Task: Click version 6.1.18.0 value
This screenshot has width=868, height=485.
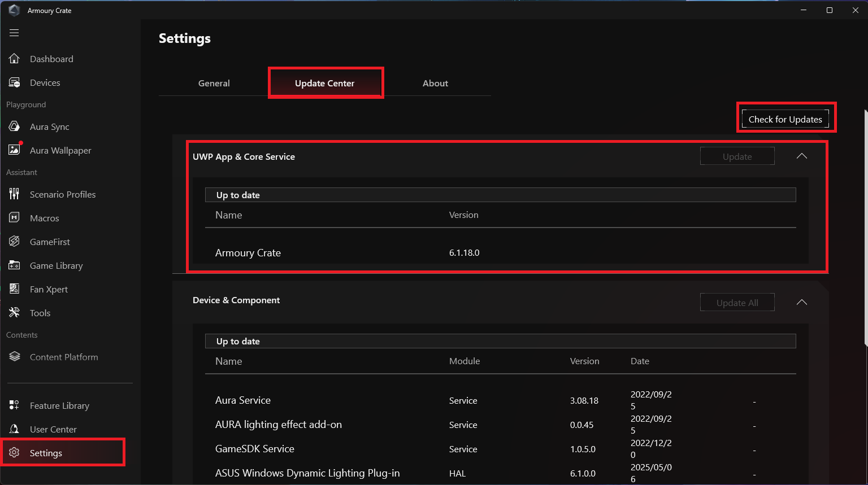Action: click(465, 253)
